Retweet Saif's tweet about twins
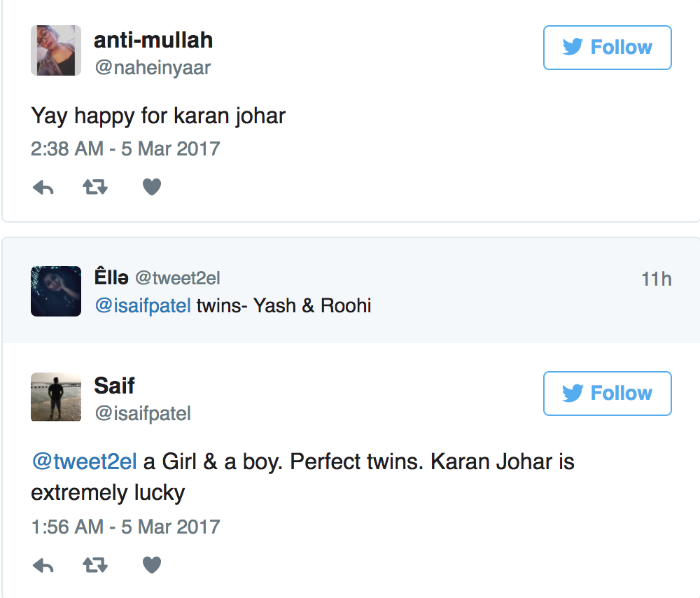This screenshot has width=700, height=598. pos(94,566)
